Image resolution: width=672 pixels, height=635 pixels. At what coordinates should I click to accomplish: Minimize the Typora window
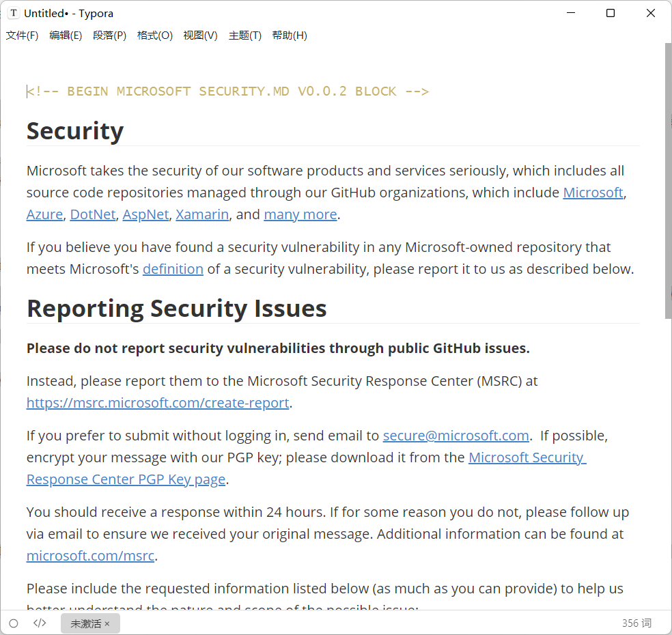click(571, 13)
